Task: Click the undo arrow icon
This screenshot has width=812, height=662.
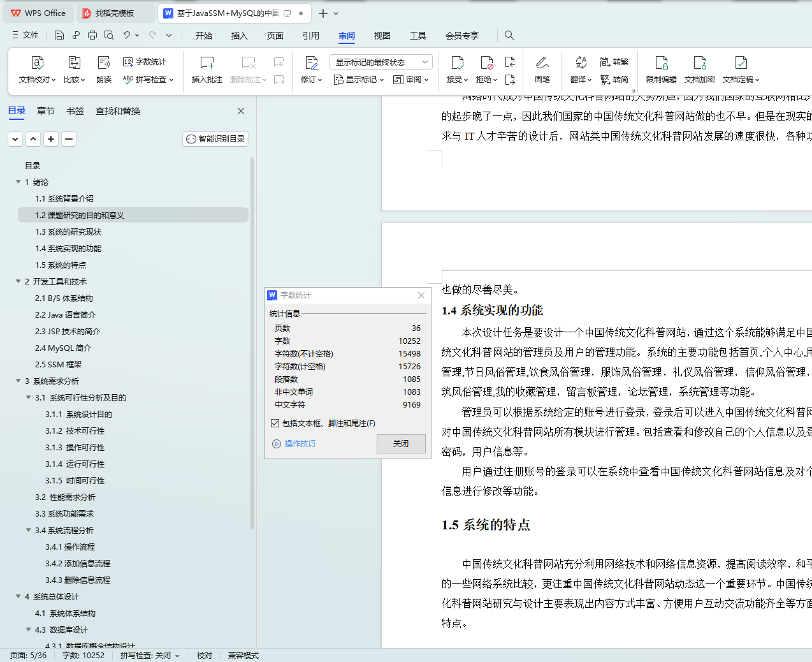Action: [x=127, y=35]
